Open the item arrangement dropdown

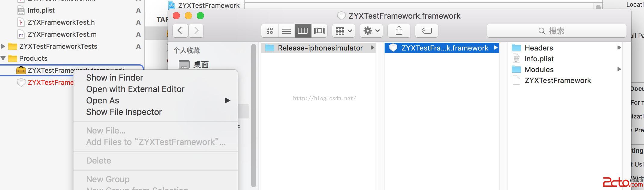(x=344, y=31)
